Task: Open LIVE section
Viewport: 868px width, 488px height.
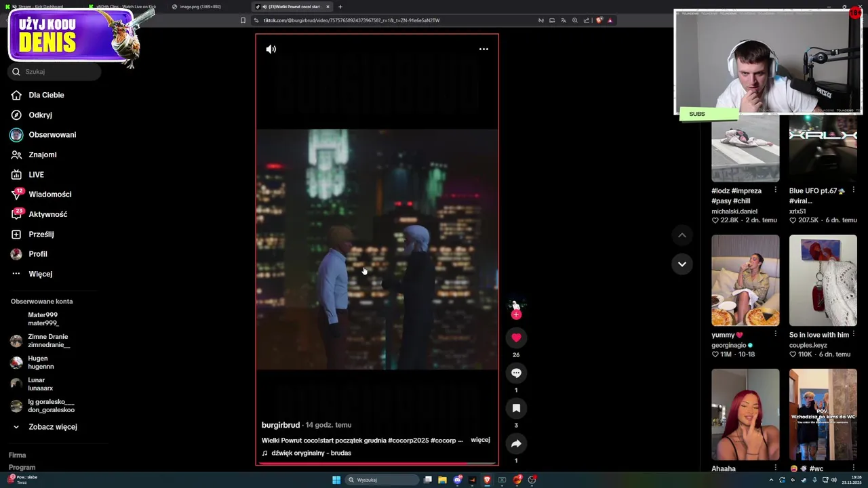Action: tap(28, 174)
